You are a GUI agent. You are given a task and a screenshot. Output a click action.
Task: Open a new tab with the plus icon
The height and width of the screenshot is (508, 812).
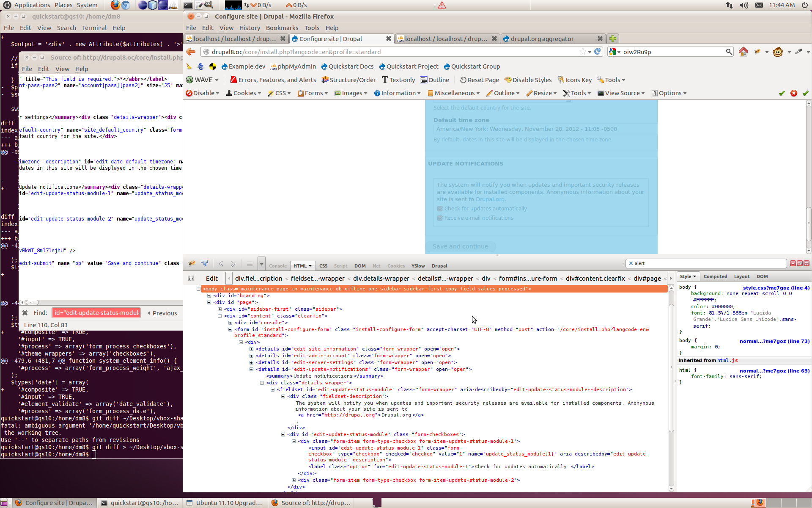[613, 39]
